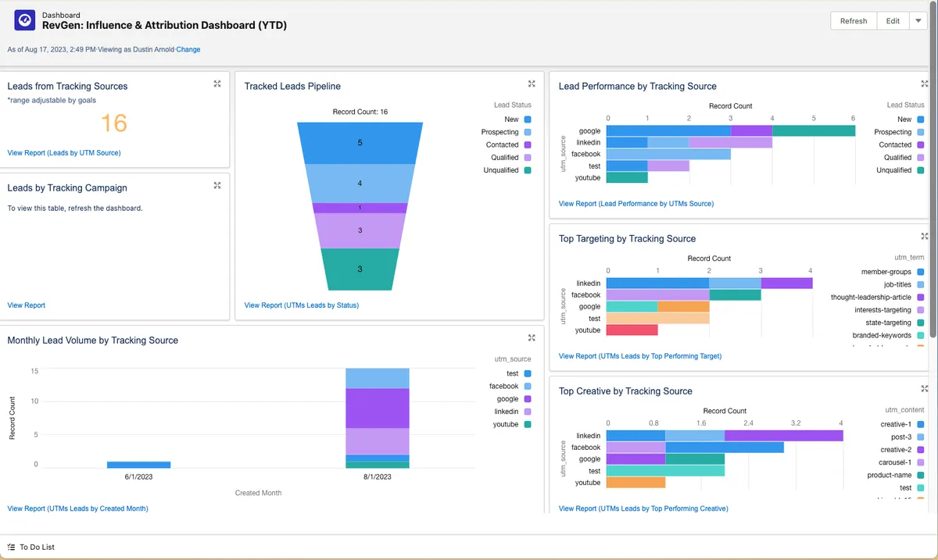The height and width of the screenshot is (560, 938).
Task: Click the dashboard title RevGen: Influence & Attribution
Action: [x=165, y=25]
